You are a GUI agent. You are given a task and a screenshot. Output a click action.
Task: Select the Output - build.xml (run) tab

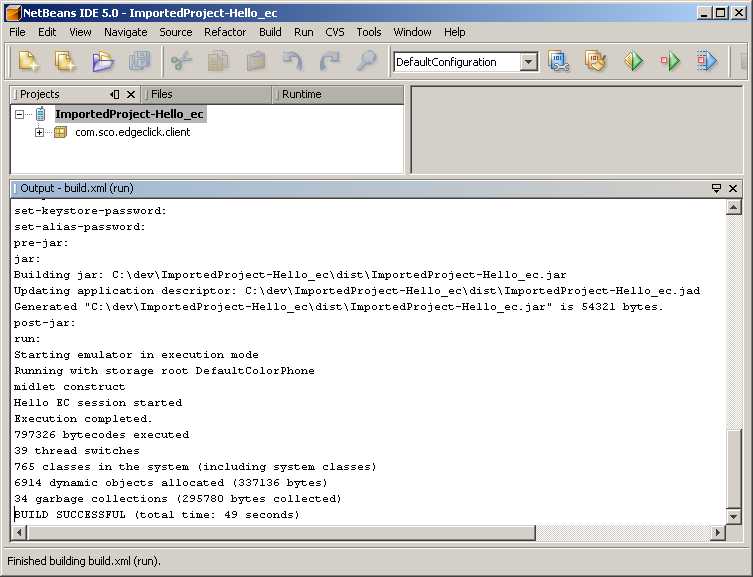tap(77, 188)
